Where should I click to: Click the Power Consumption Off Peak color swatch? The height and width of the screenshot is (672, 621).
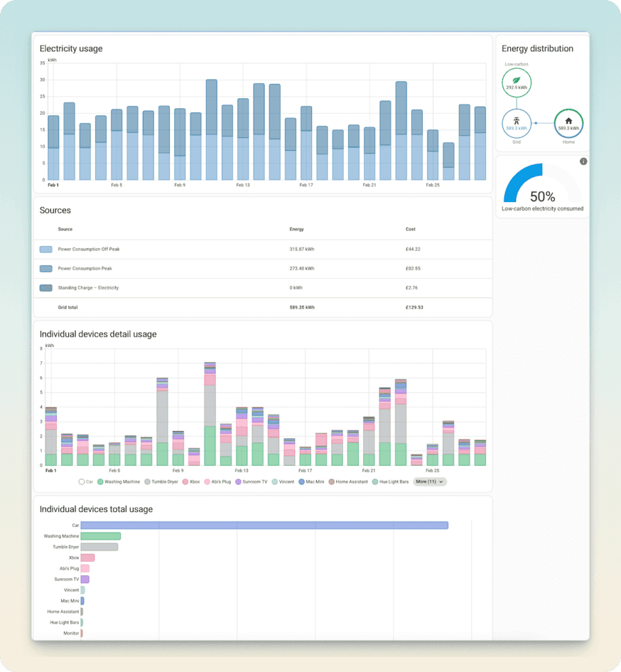pyautogui.click(x=45, y=249)
